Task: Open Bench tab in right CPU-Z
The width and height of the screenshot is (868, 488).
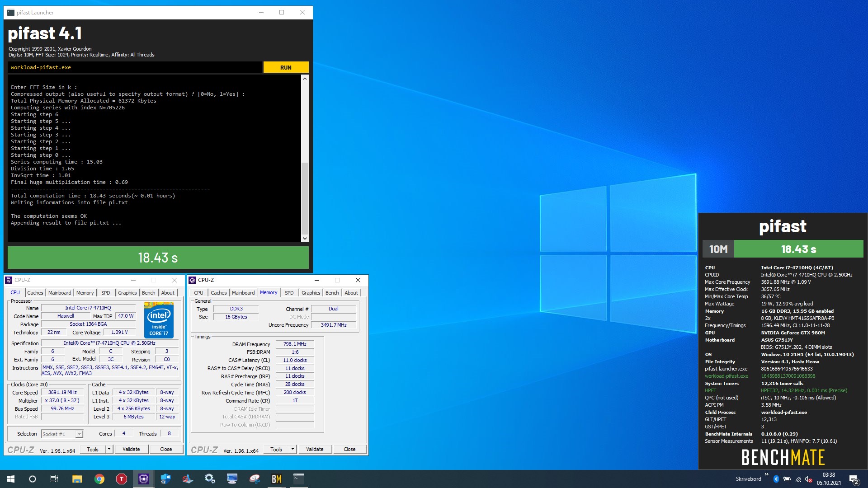Action: (332, 293)
